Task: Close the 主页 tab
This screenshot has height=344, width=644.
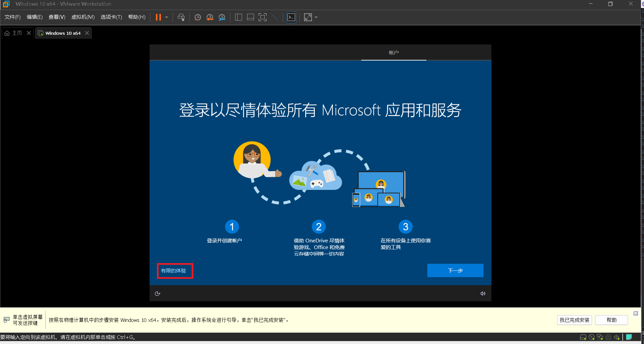Action: click(x=29, y=33)
